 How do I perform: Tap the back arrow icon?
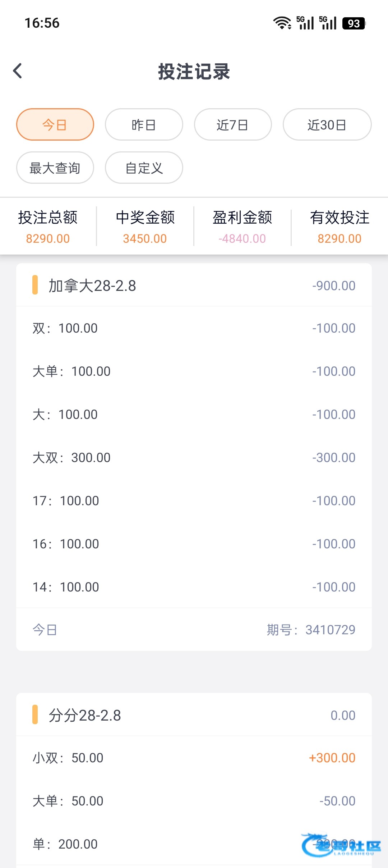point(18,71)
